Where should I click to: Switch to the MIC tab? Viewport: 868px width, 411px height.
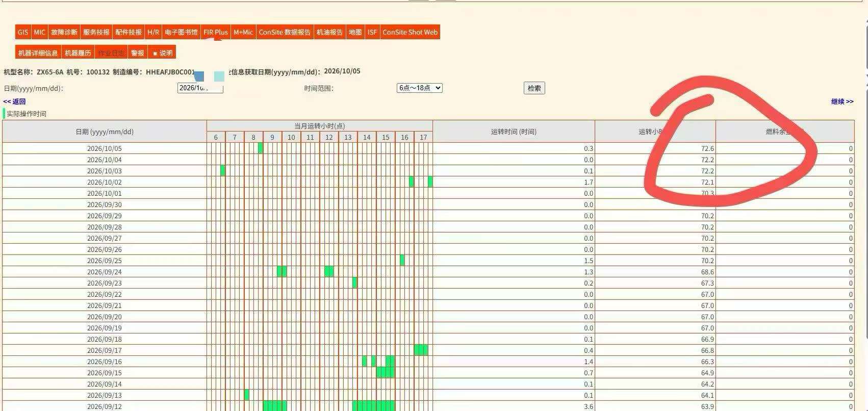(39, 32)
